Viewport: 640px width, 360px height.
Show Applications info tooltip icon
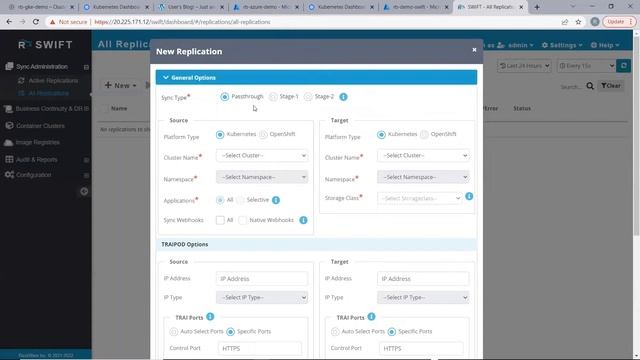[x=276, y=200]
